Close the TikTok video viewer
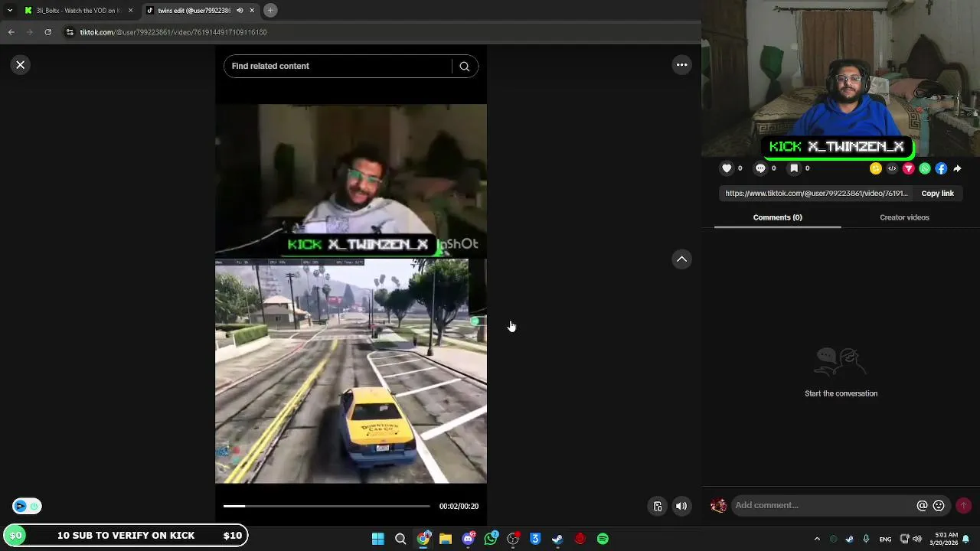 (21, 65)
